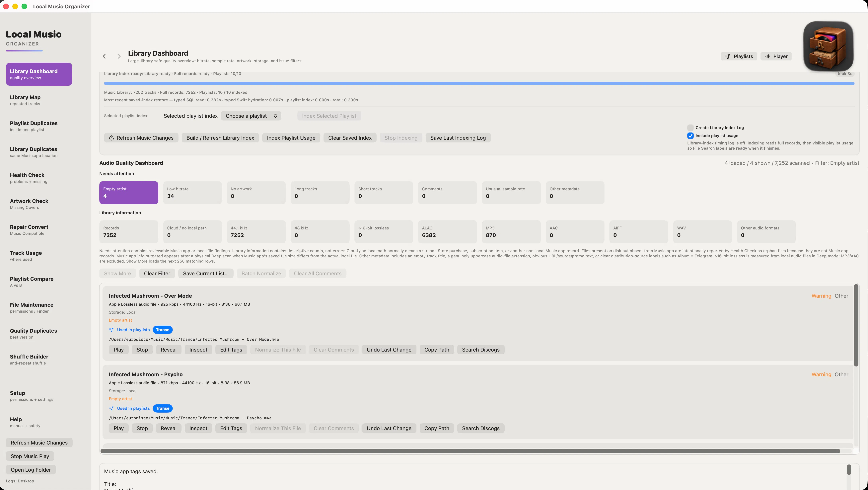The width and height of the screenshot is (868, 490).
Task: Click Open Log Folder button
Action: (x=31, y=470)
